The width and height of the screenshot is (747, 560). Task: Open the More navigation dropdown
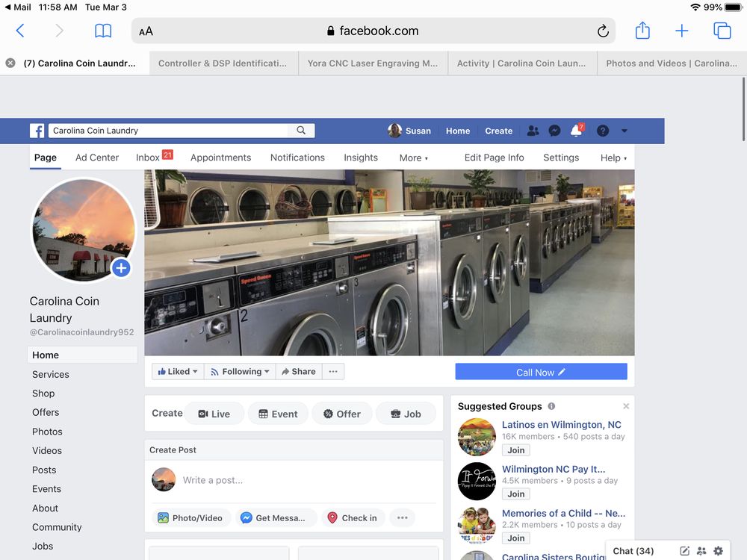coord(414,158)
